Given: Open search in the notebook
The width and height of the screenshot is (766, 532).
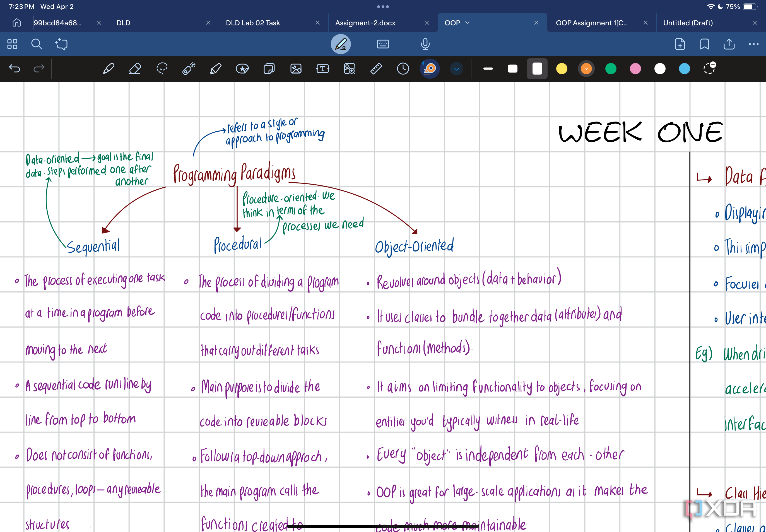Looking at the screenshot, I should tap(37, 44).
